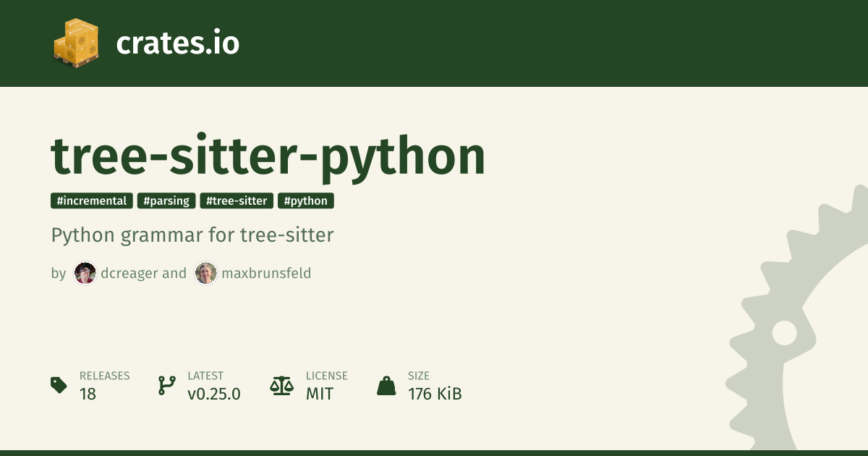Click the license balance scale icon
868x456 pixels.
click(x=281, y=385)
